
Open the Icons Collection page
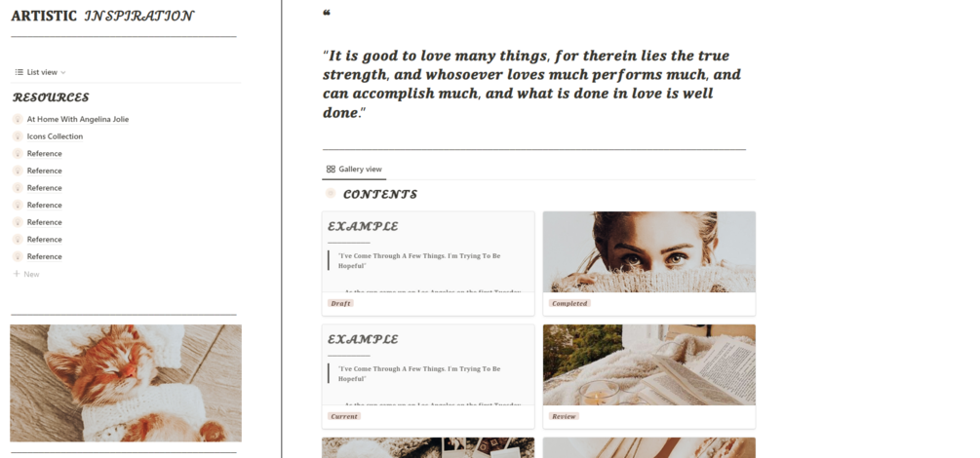click(x=55, y=136)
